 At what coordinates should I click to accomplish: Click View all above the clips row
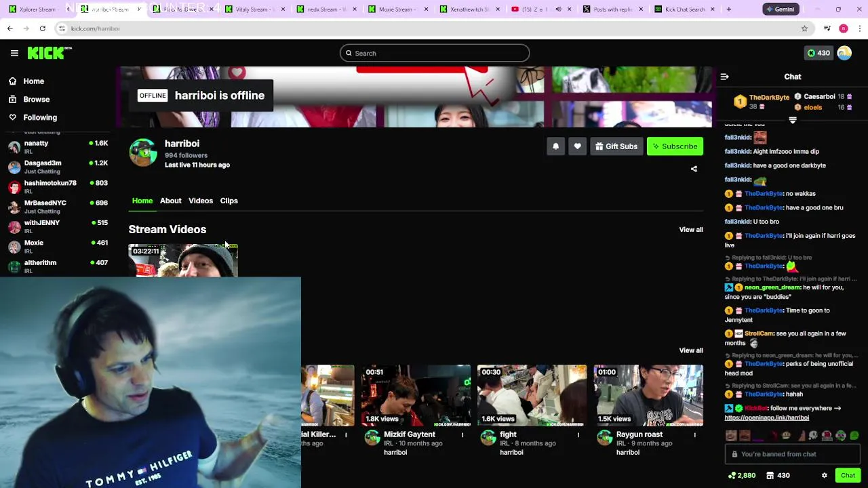point(691,350)
